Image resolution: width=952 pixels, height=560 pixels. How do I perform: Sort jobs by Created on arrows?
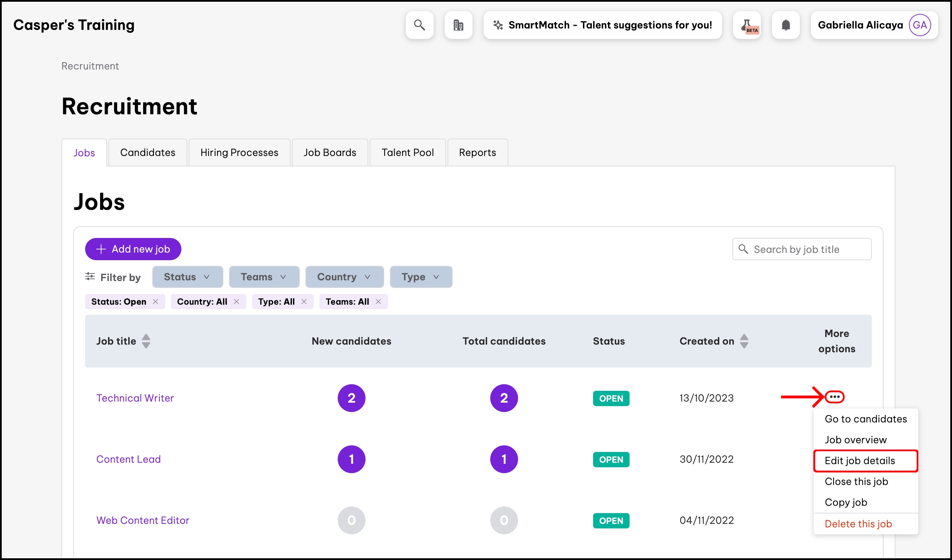point(744,341)
